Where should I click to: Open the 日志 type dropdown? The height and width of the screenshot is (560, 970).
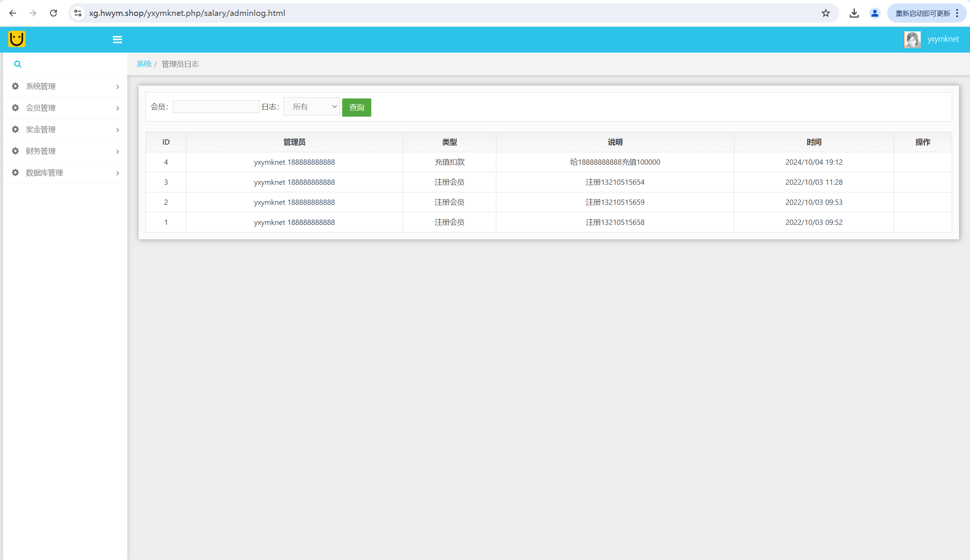tap(311, 107)
